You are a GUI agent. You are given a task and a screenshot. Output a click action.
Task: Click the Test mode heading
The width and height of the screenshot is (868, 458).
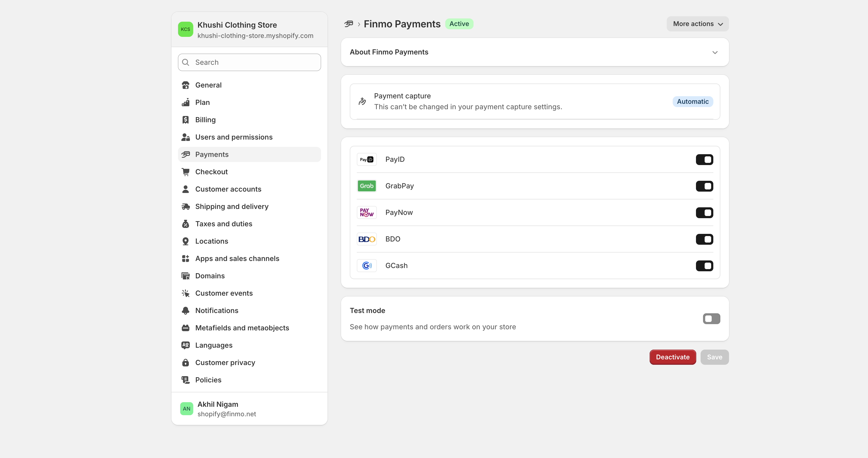pos(367,311)
